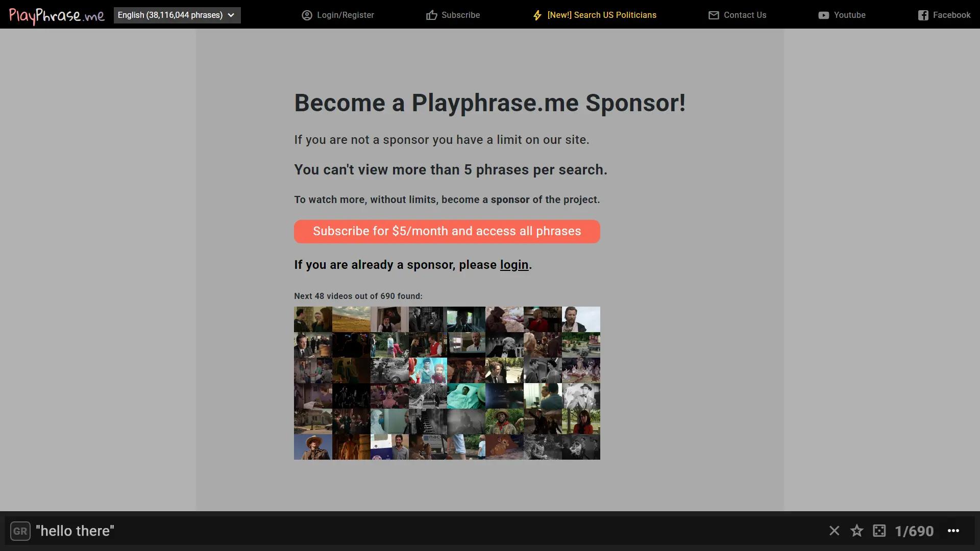Click the dice icon for a random phrase
Screen dimensions: 980x551
[879, 531]
